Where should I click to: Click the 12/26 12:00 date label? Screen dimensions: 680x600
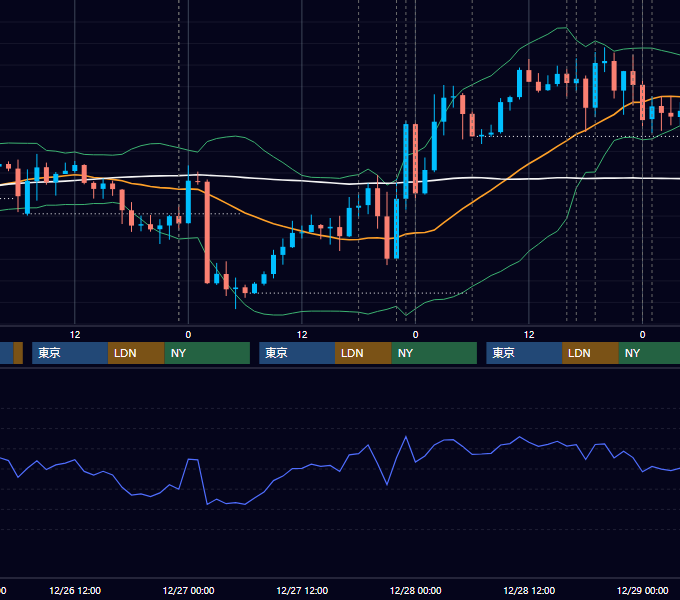[75, 590]
